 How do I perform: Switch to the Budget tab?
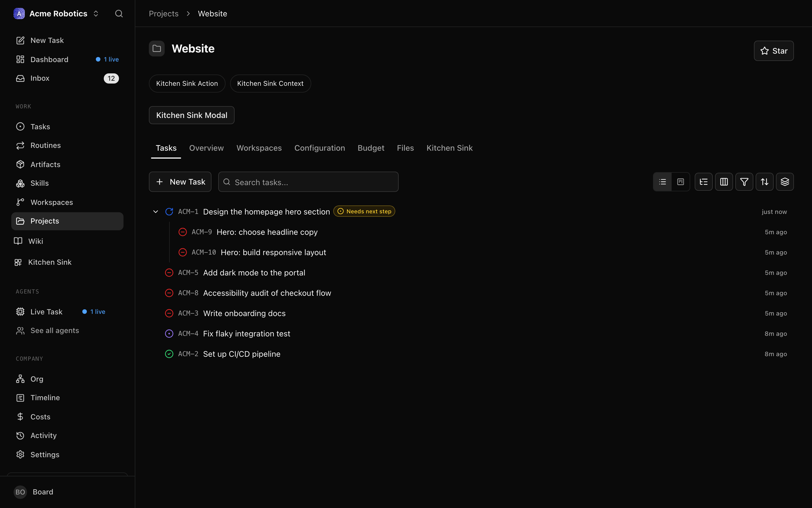371,148
